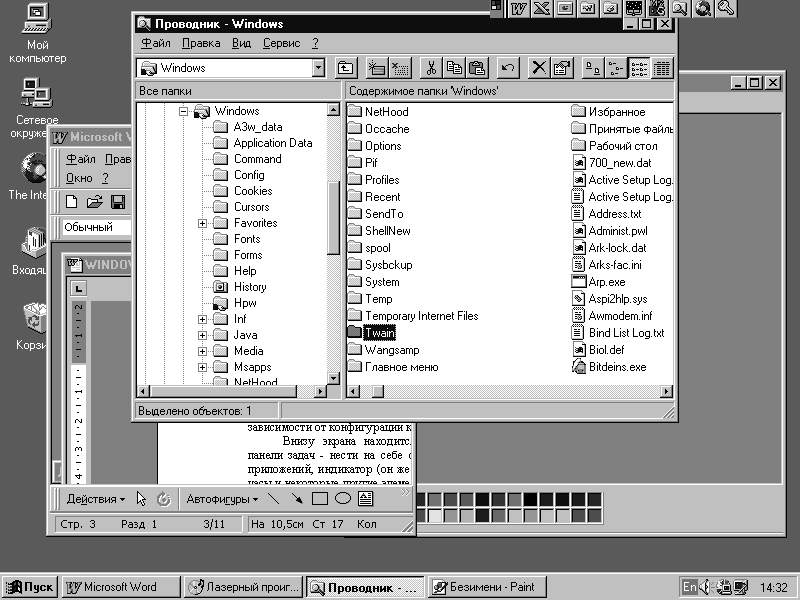800x600 pixels.
Task: Open Действия dropdown in Word drawing toolbar
Action: (96, 499)
